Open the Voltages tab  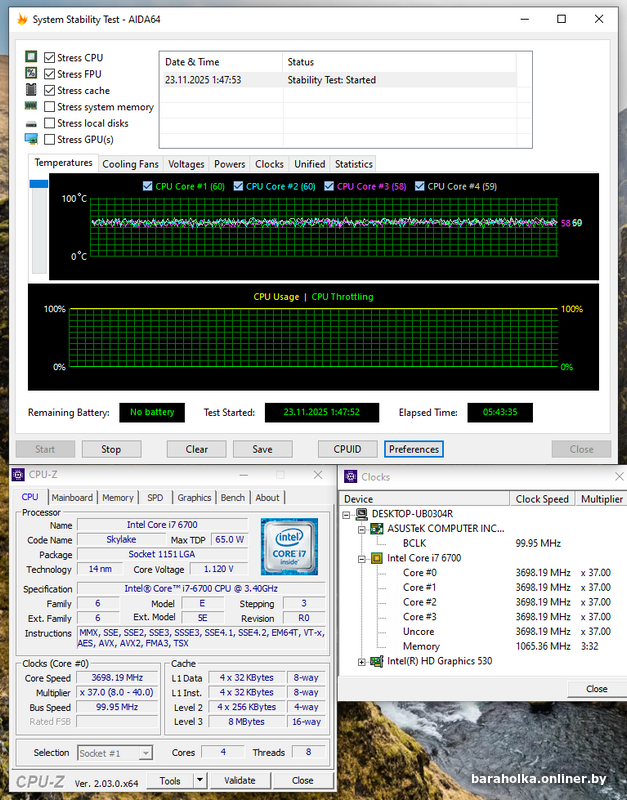186,164
